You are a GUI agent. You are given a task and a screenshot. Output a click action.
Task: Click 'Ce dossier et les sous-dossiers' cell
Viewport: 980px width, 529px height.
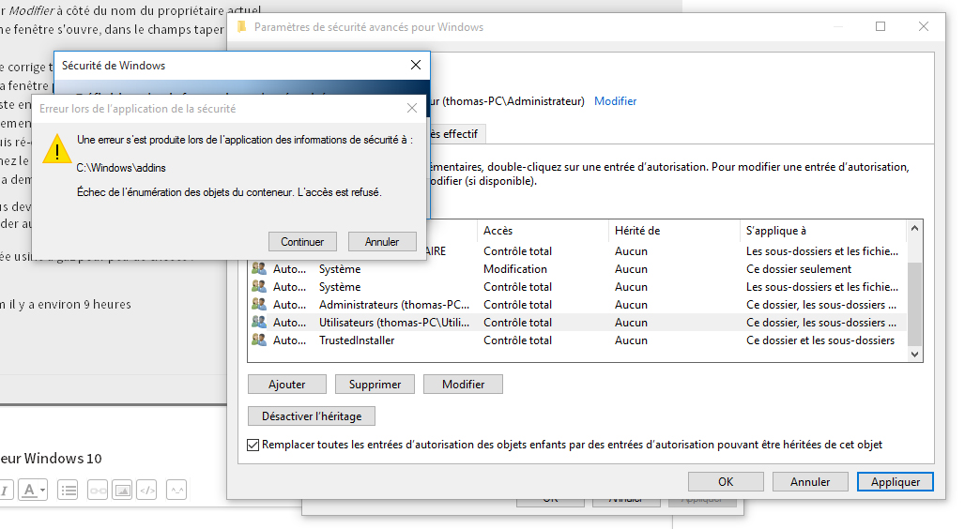(x=820, y=340)
